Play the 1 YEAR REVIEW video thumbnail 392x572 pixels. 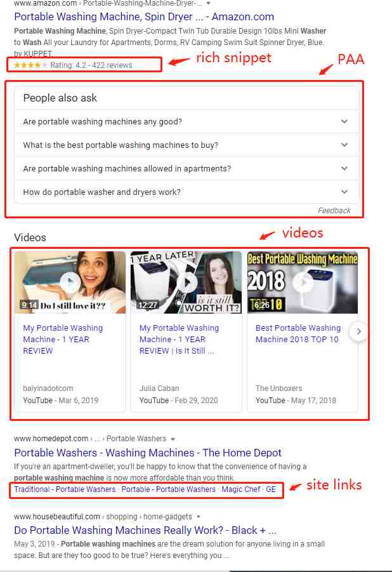coord(70,282)
